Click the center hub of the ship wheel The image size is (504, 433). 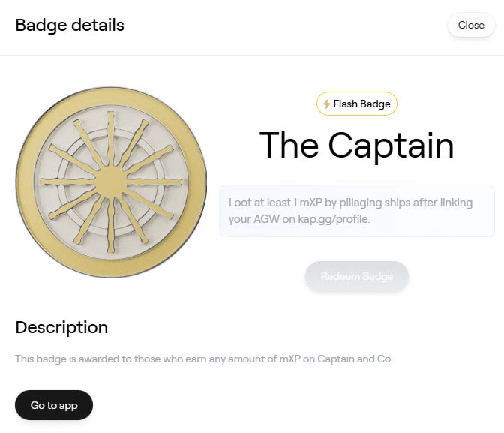tap(111, 182)
